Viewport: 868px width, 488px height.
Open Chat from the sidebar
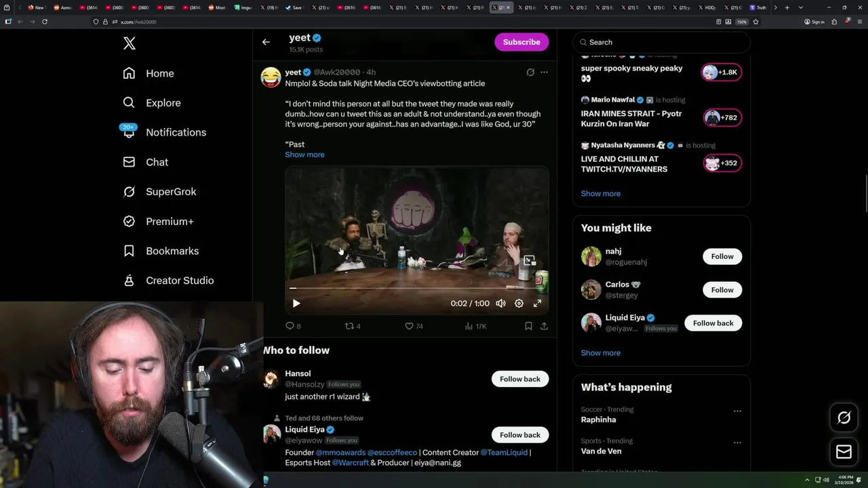[x=146, y=162]
